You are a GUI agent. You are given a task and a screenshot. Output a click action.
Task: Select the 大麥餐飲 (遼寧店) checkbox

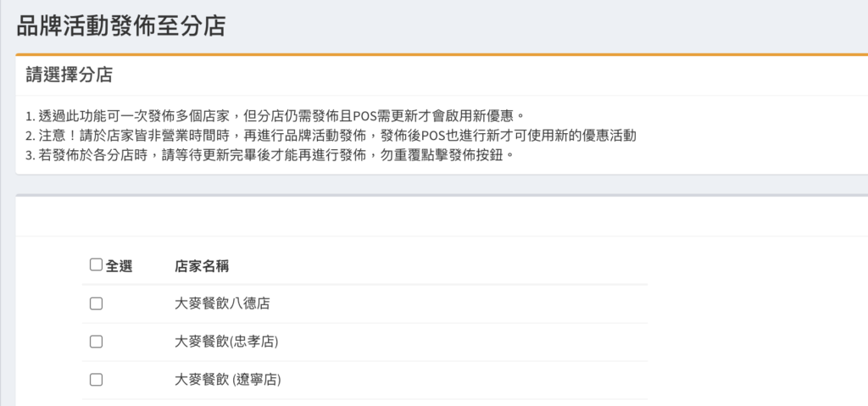point(96,380)
